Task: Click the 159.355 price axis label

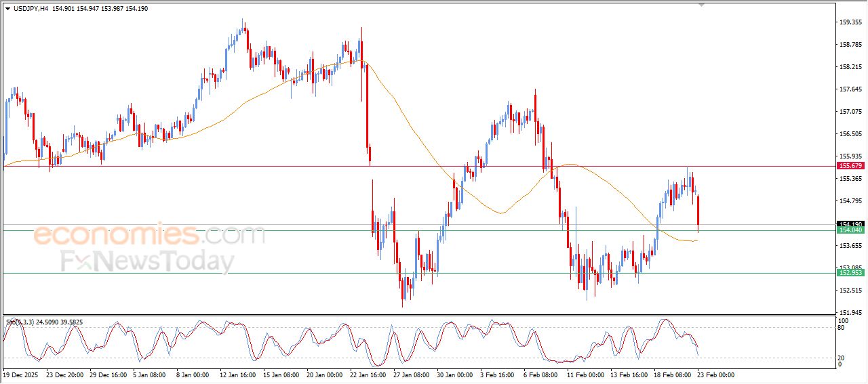Action: pyautogui.click(x=850, y=22)
